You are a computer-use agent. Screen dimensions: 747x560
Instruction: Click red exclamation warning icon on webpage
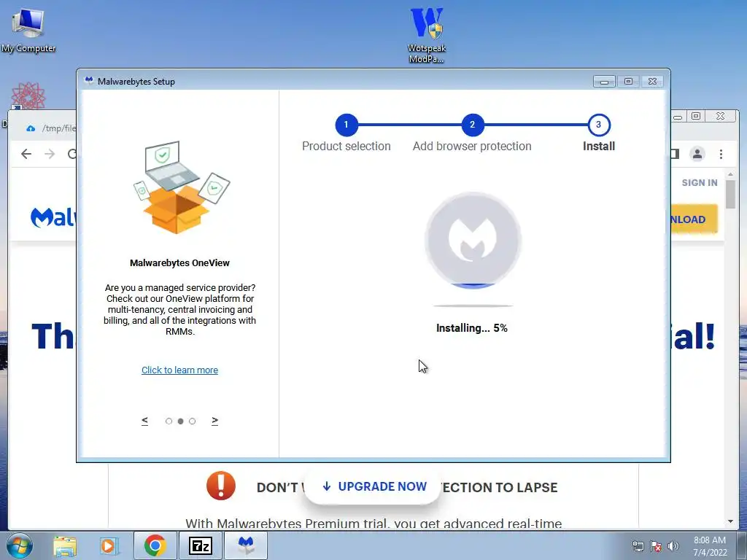tap(220, 485)
